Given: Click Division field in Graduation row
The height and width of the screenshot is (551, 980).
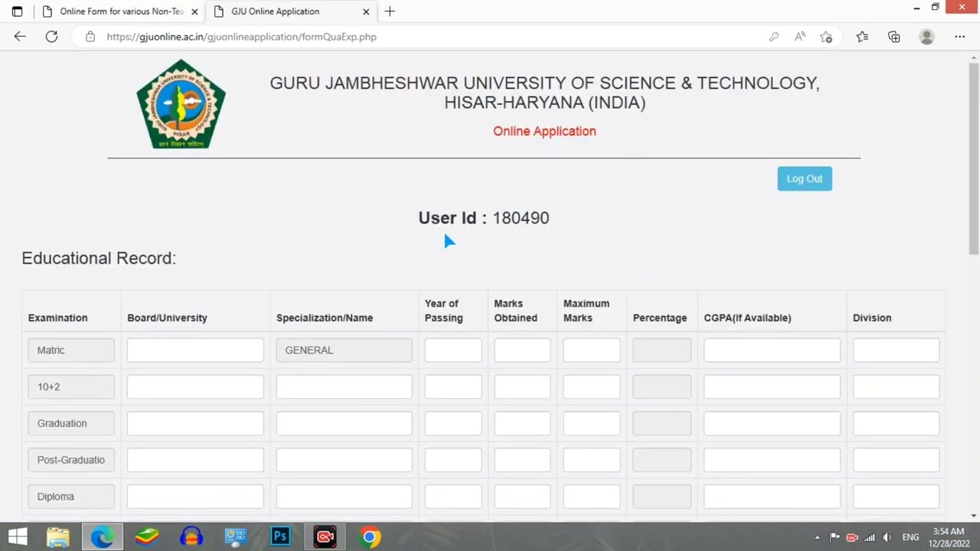Looking at the screenshot, I should click(x=896, y=423).
